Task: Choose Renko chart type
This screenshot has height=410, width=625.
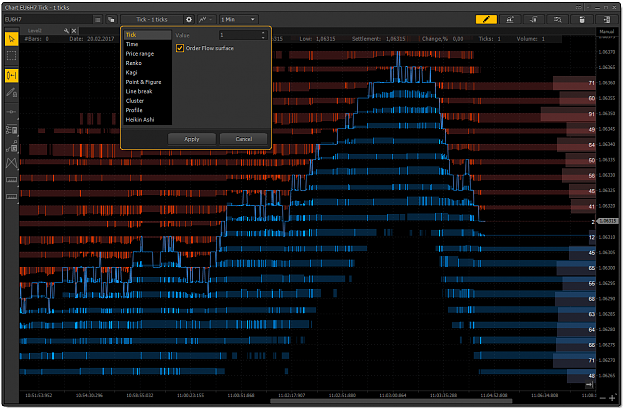Action: [147, 63]
